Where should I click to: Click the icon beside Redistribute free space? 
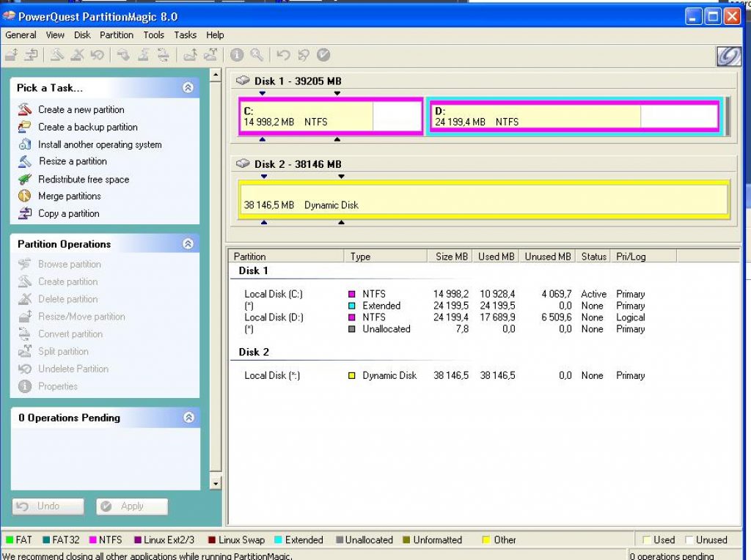click(25, 179)
